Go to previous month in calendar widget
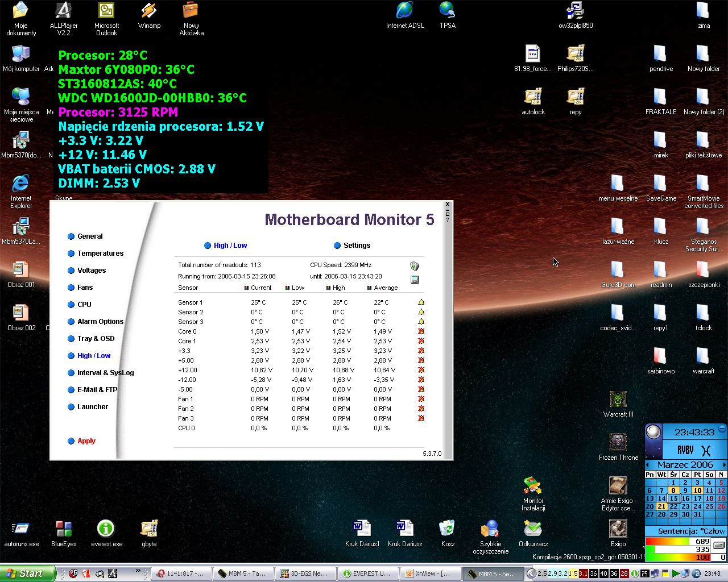Viewport: 728px width, 582px height. click(648, 465)
